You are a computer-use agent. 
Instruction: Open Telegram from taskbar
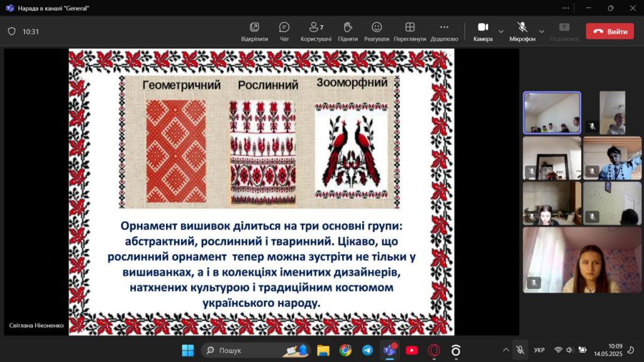(367, 350)
